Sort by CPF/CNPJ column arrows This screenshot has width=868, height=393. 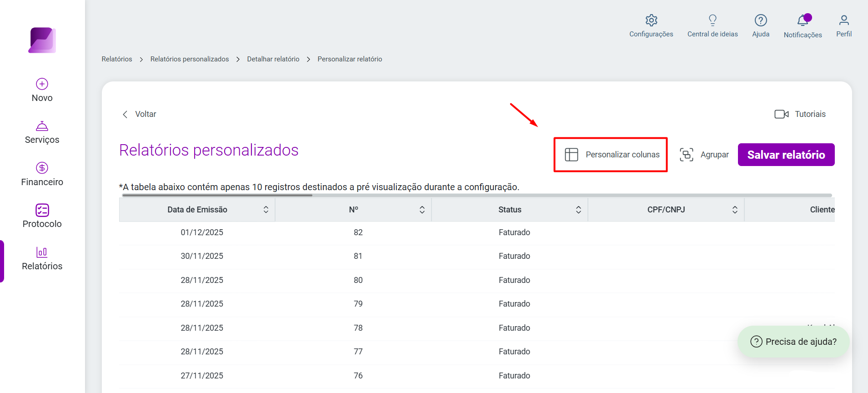[735, 210]
